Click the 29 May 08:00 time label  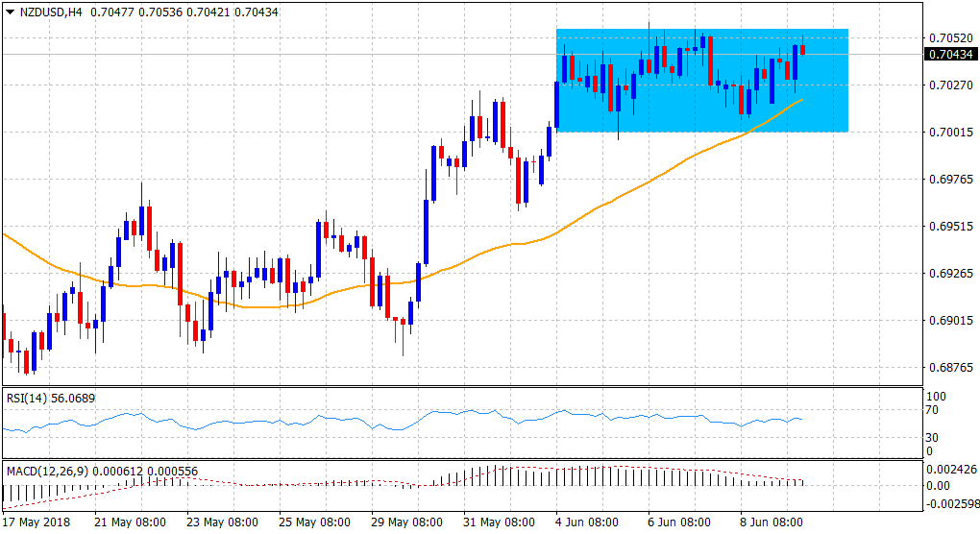(x=404, y=522)
